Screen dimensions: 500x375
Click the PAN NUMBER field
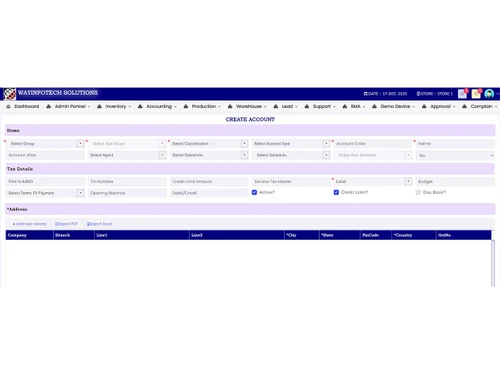click(45, 181)
